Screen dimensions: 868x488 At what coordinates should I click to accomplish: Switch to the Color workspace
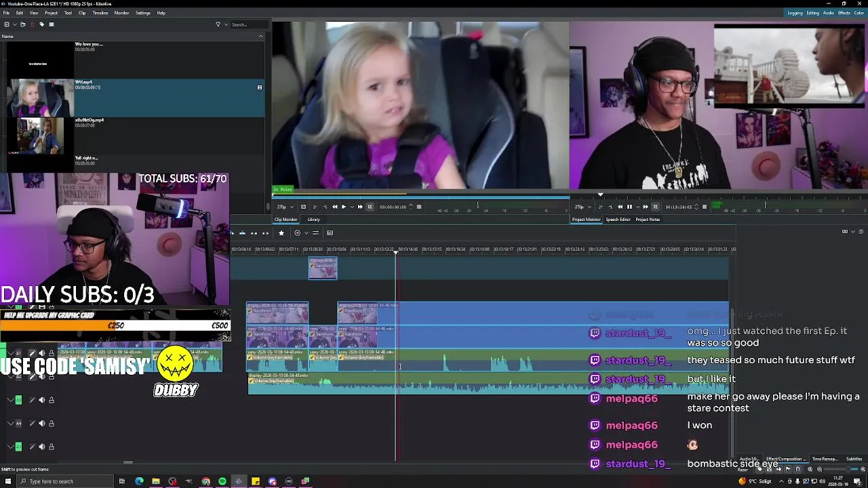click(x=859, y=13)
